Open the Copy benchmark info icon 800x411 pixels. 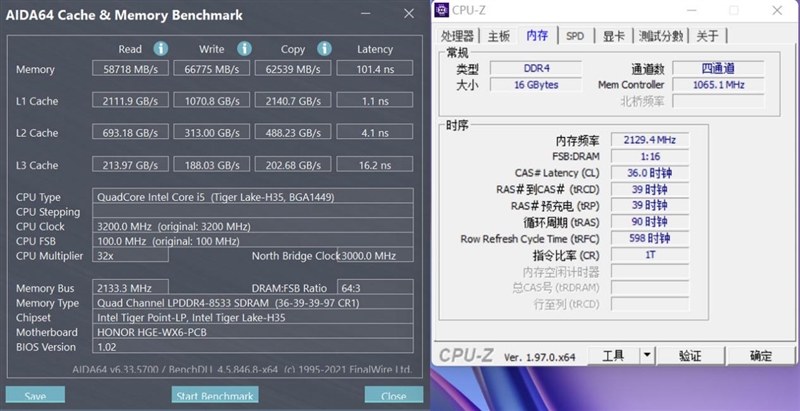(x=324, y=49)
